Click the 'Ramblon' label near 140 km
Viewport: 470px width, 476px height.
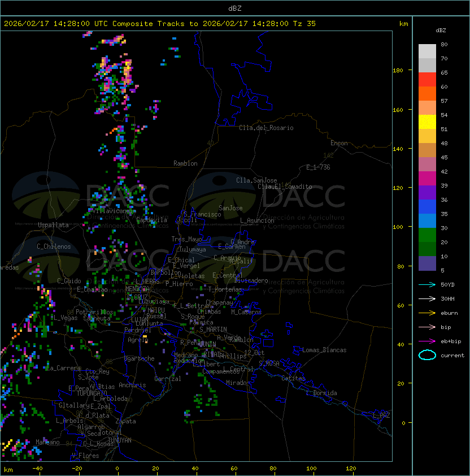point(185,163)
